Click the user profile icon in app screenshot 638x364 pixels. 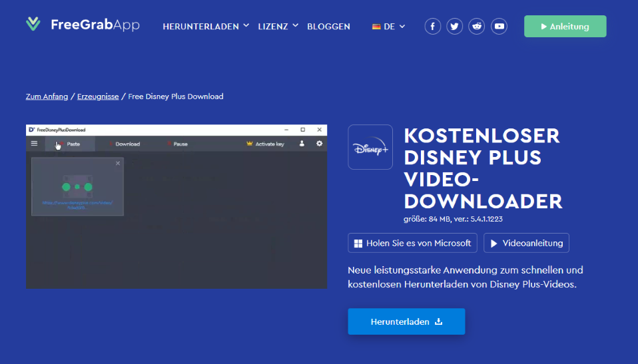302,143
